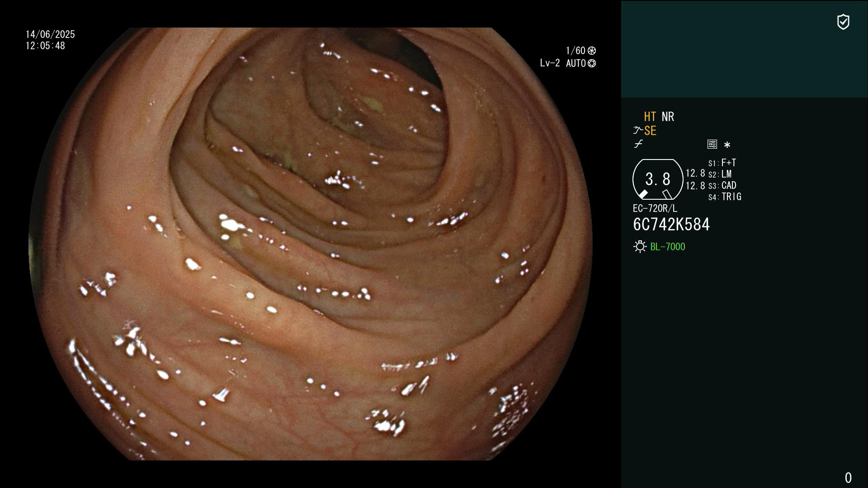868x488 pixels.
Task: Click the BL-7000 light source label
Action: pos(668,247)
